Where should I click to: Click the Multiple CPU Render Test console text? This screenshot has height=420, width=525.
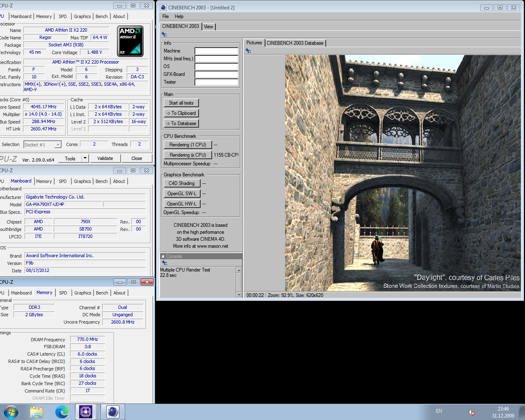185,270
